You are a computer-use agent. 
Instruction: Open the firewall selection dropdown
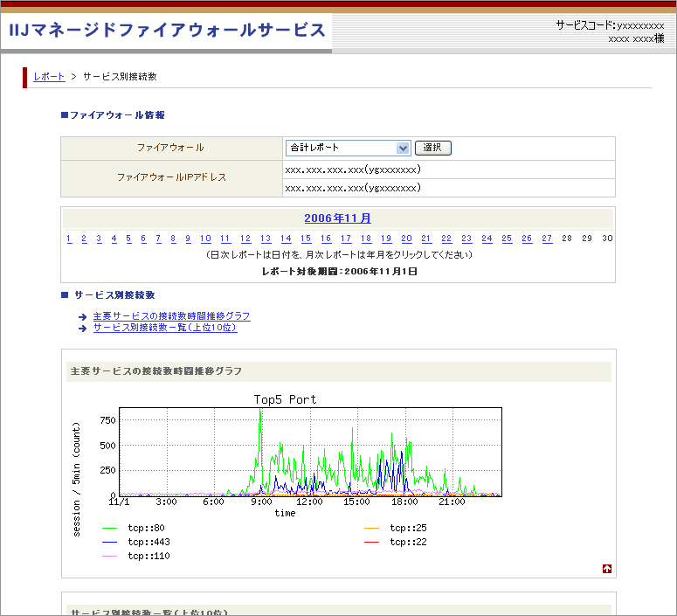348,149
